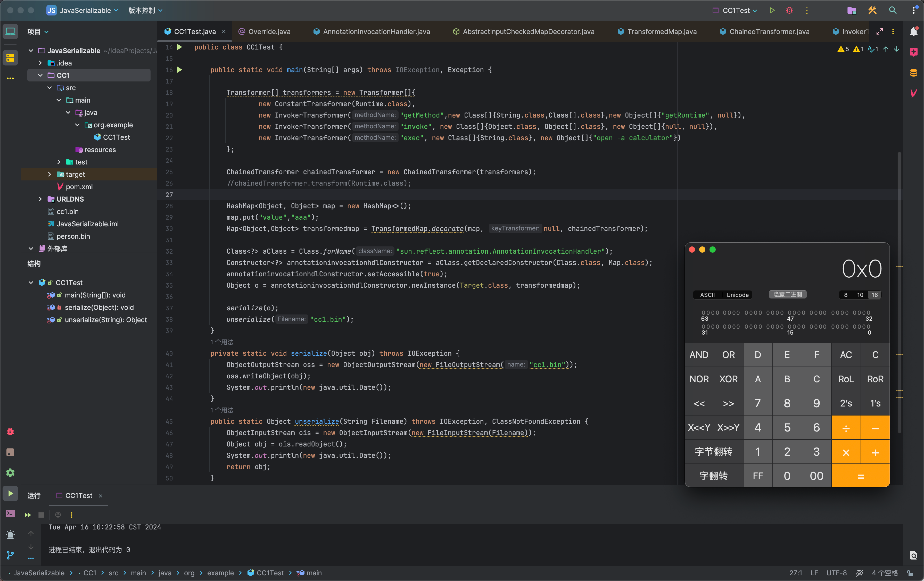Viewport: 924px width, 581px height.
Task: Switch to the ChainedTransformer.java tab
Action: tap(765, 31)
